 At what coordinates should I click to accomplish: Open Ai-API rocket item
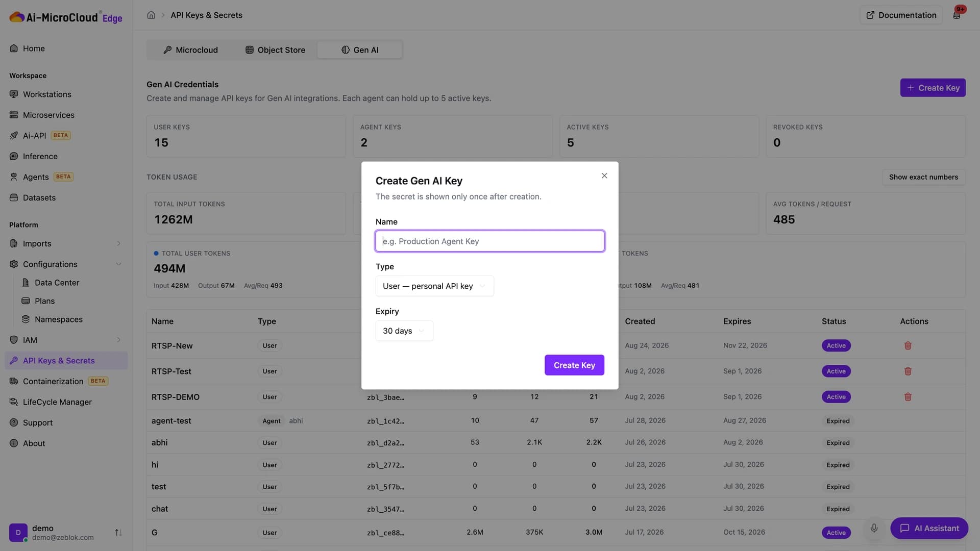[x=66, y=136]
